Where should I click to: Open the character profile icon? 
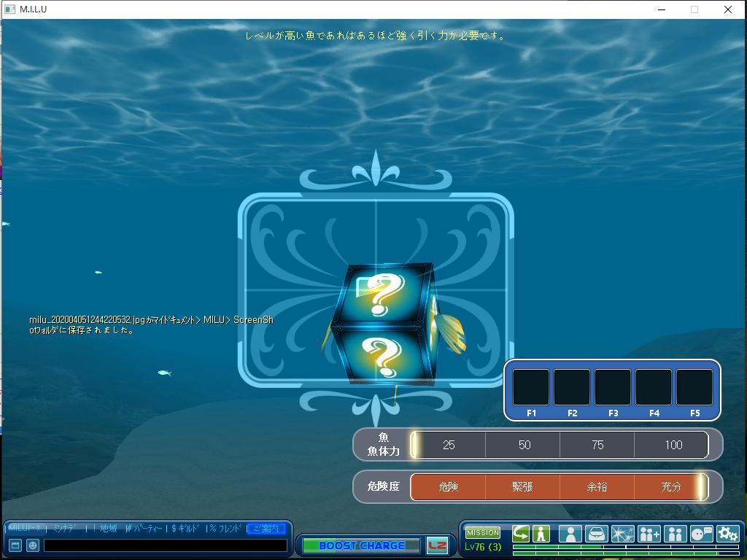[570, 534]
